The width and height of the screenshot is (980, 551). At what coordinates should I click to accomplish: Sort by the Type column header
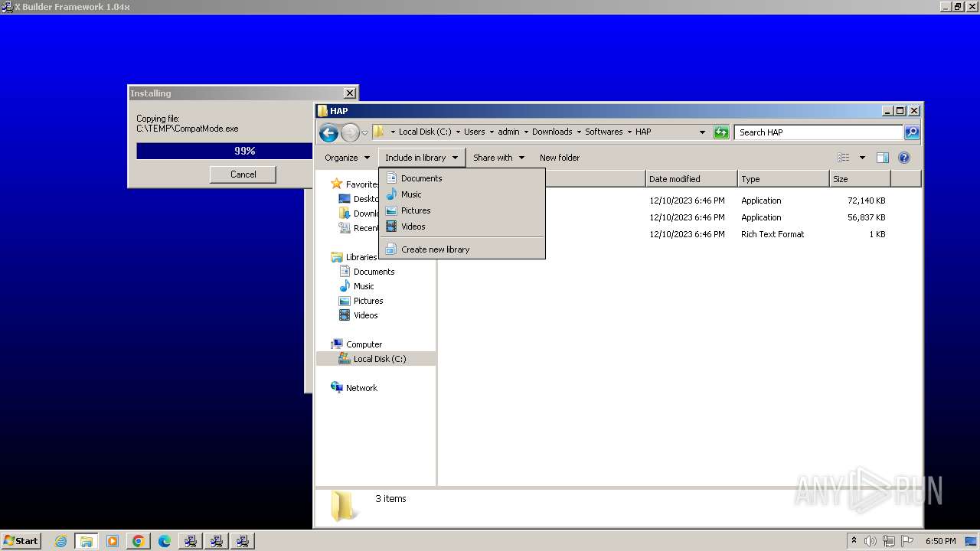pos(783,179)
